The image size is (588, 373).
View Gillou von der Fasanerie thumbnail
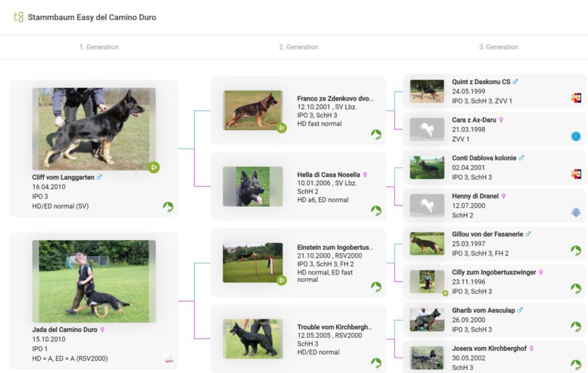pos(427,244)
